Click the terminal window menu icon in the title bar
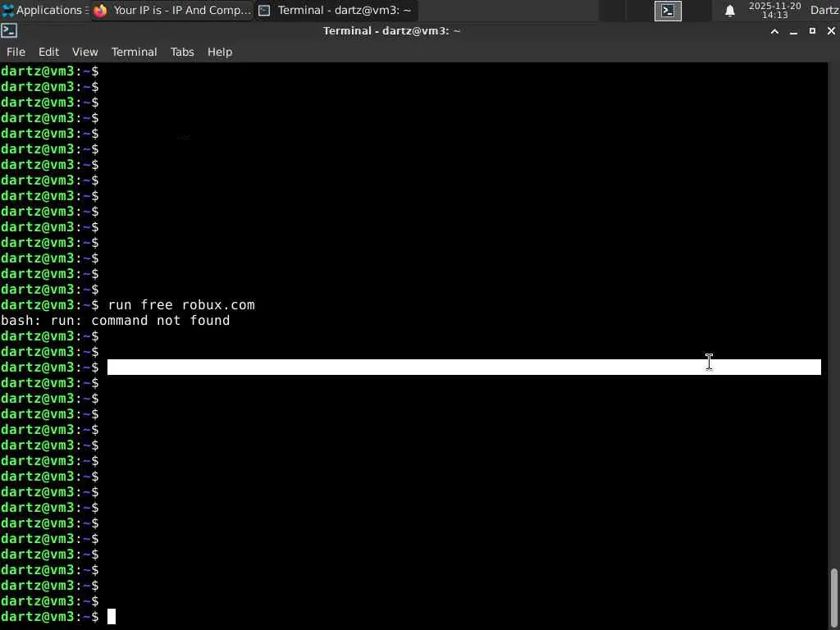Viewport: 840px width, 630px height. (9, 31)
